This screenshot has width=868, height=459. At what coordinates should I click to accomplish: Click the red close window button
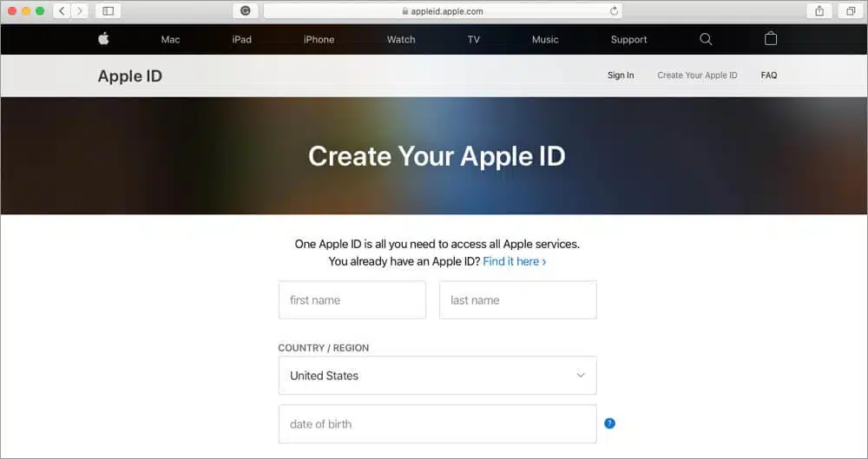click(x=11, y=11)
